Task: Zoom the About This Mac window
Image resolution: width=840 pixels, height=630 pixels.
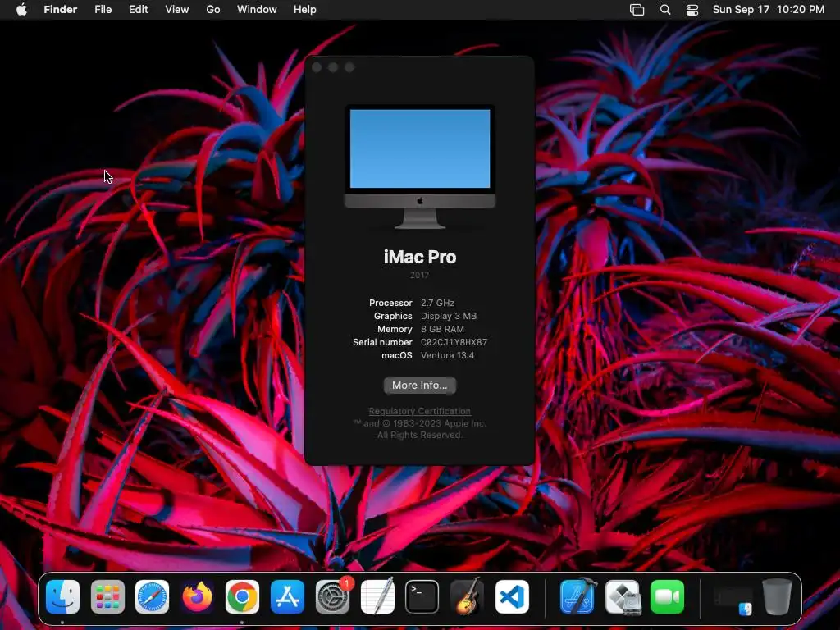Action: coord(349,67)
